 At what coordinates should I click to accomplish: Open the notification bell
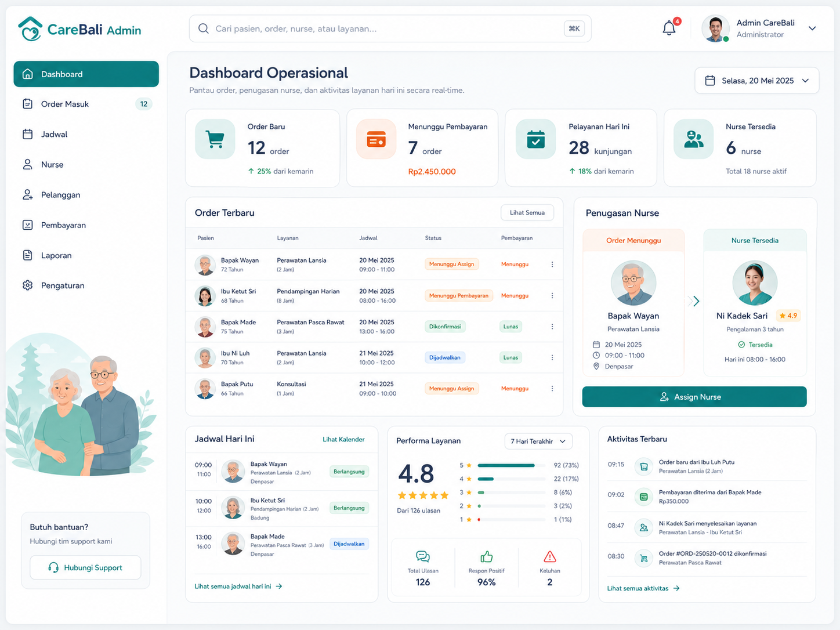tap(669, 28)
